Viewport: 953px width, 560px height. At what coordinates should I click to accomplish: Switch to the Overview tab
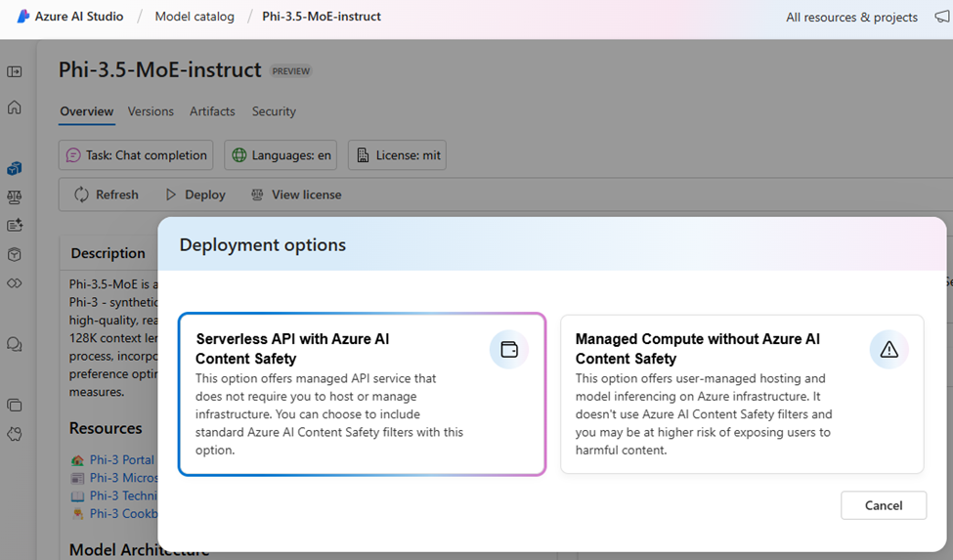click(x=86, y=111)
